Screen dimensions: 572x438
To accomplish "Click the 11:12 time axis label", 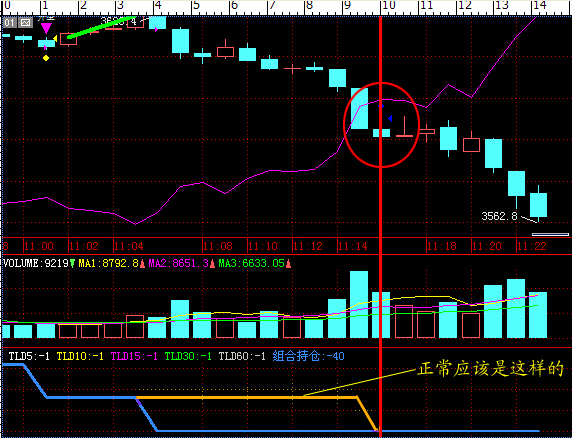I will (x=308, y=247).
